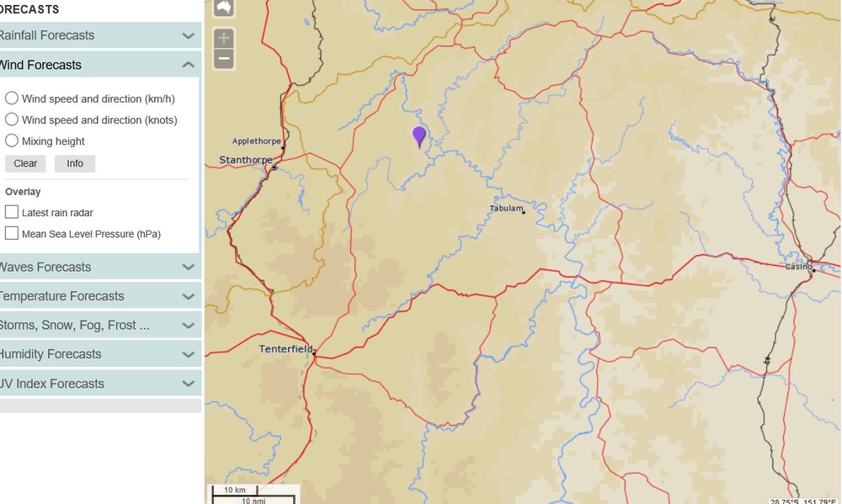Collapse Wind Forecasts with its chevron
Screen dimensions: 842x504
pyautogui.click(x=188, y=65)
